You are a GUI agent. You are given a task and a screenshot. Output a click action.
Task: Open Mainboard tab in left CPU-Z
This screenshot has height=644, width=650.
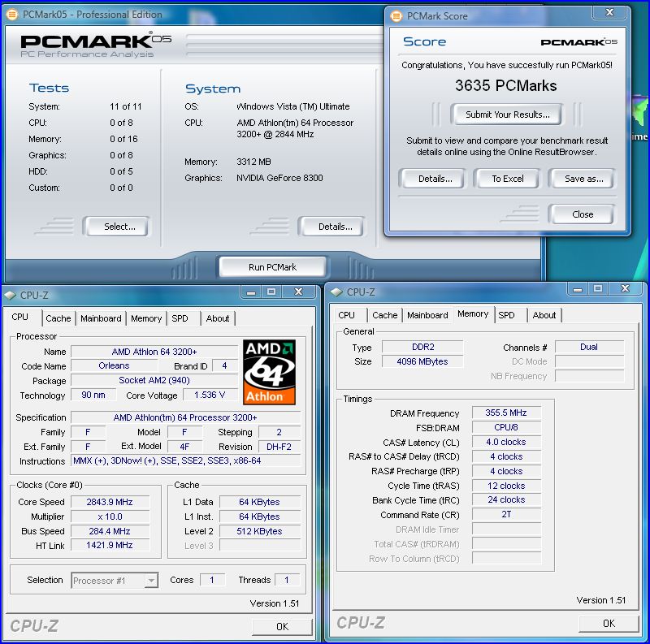click(101, 318)
